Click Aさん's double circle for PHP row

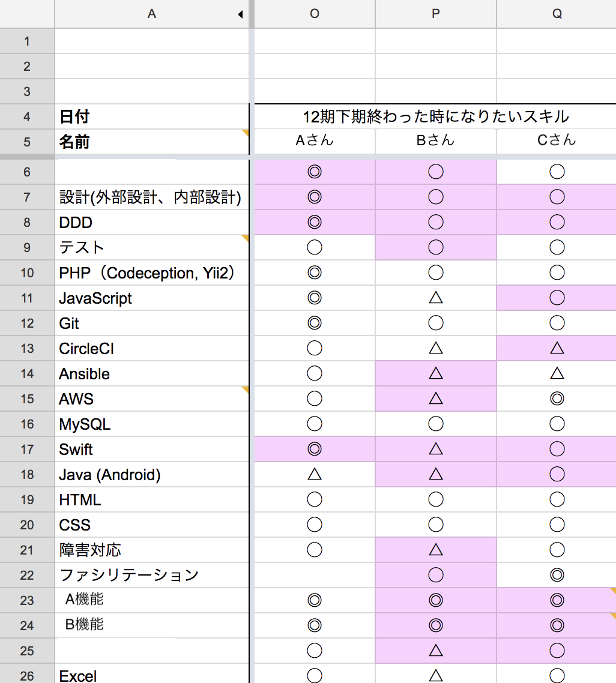315,272
